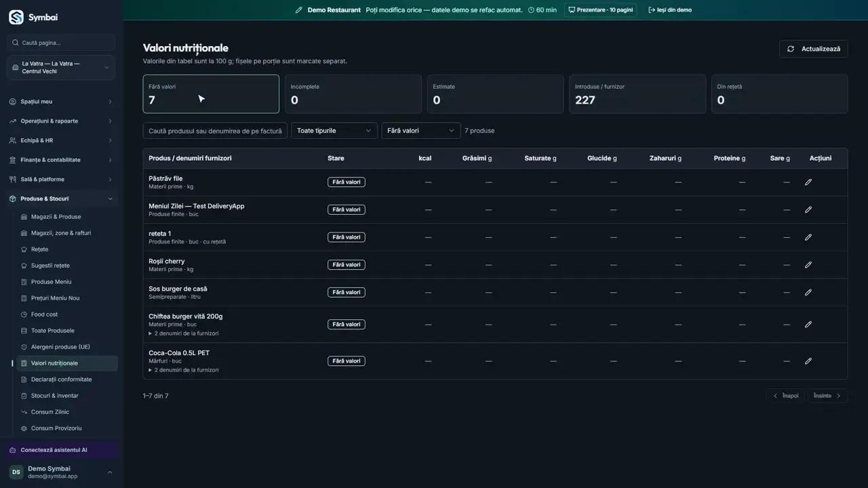Click the Actualizează button
This screenshot has width=868, height=488.
[813, 49]
